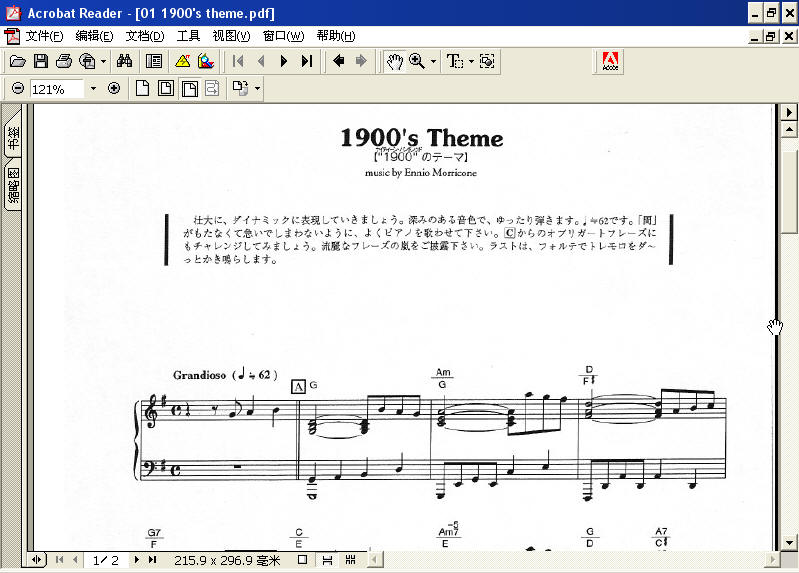Click the document icon in menu bar

[x=12, y=36]
